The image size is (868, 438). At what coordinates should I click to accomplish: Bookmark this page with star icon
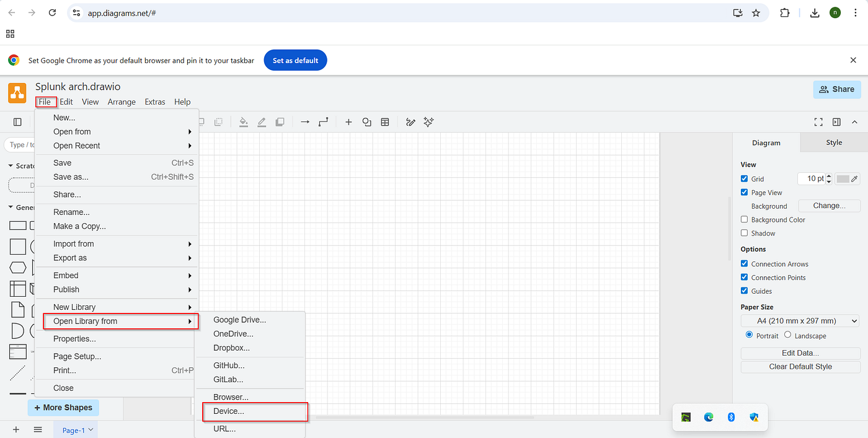pos(756,12)
